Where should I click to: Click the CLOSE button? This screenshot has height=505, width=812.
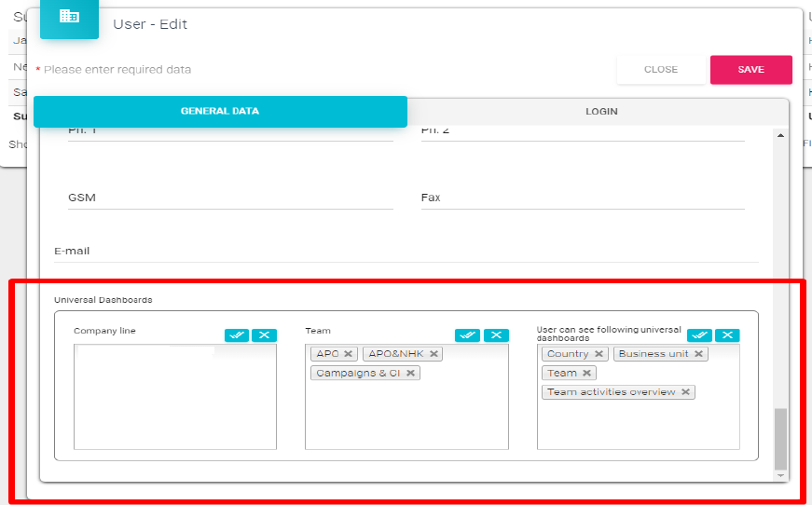point(660,70)
